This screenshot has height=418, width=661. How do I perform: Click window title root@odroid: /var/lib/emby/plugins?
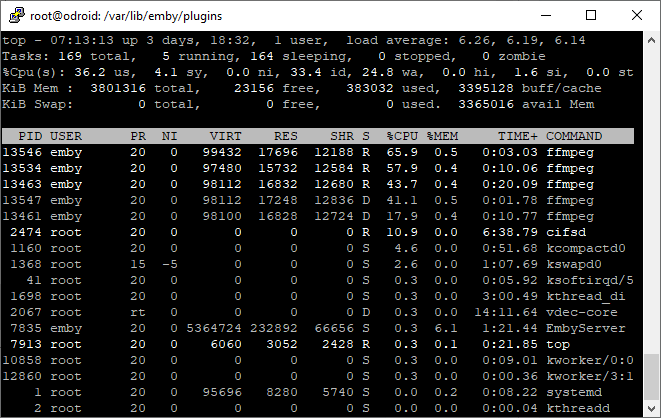point(126,16)
